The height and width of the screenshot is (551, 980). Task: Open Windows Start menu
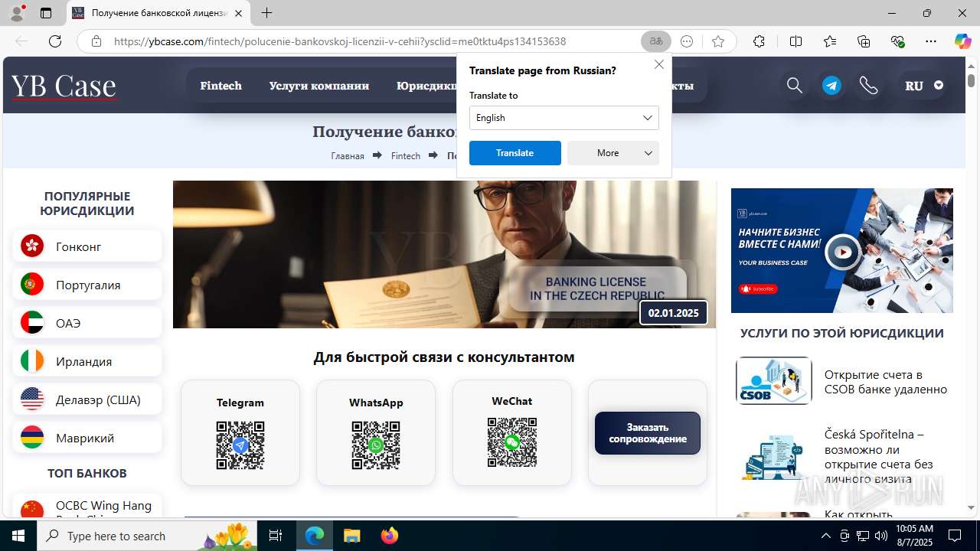(x=18, y=536)
